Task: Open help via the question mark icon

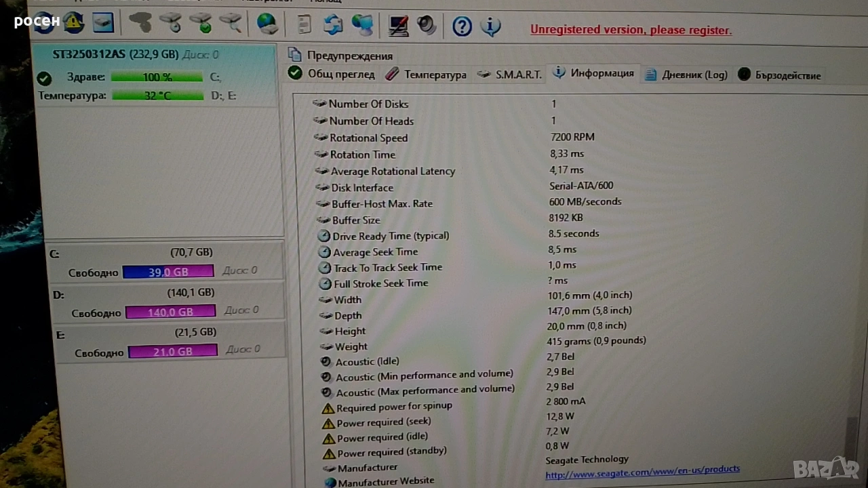Action: click(x=462, y=26)
